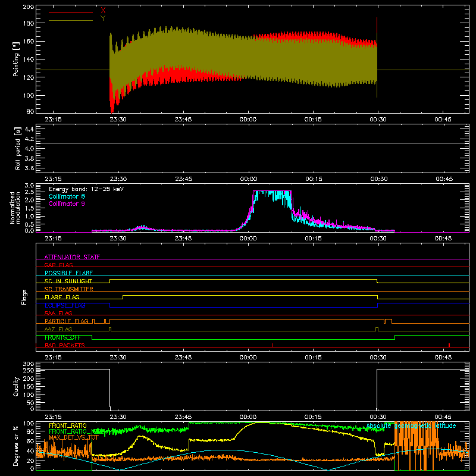Click the white roll period line
The image size is (476, 476).
tap(252, 143)
